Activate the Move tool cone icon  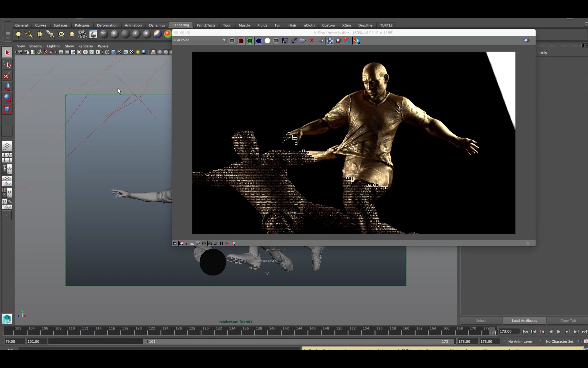click(x=7, y=87)
